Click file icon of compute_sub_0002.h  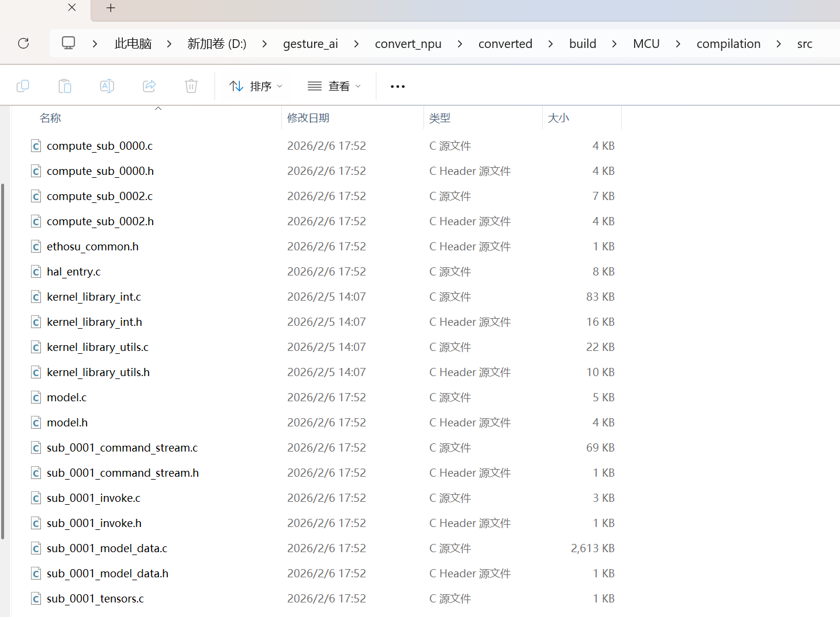[x=36, y=221]
